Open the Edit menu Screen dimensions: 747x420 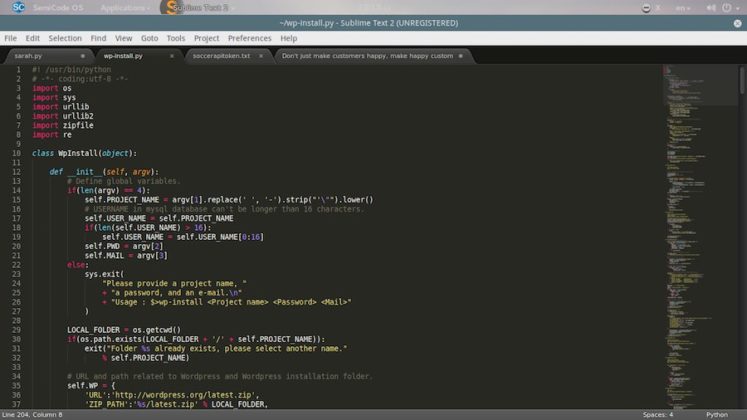coord(32,38)
